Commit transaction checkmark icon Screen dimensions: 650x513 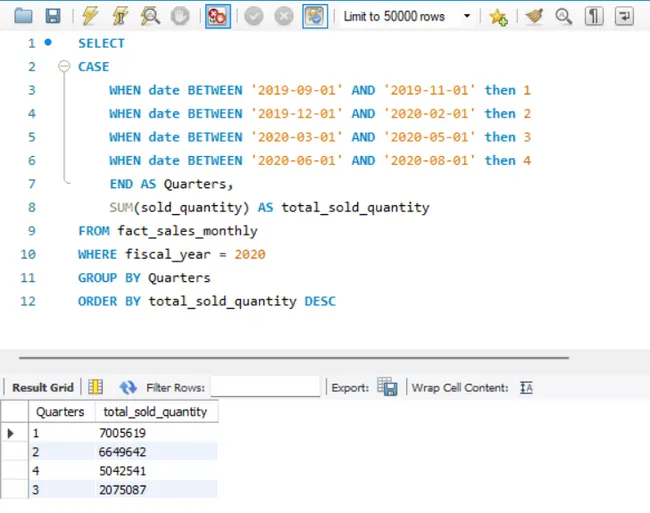(254, 16)
